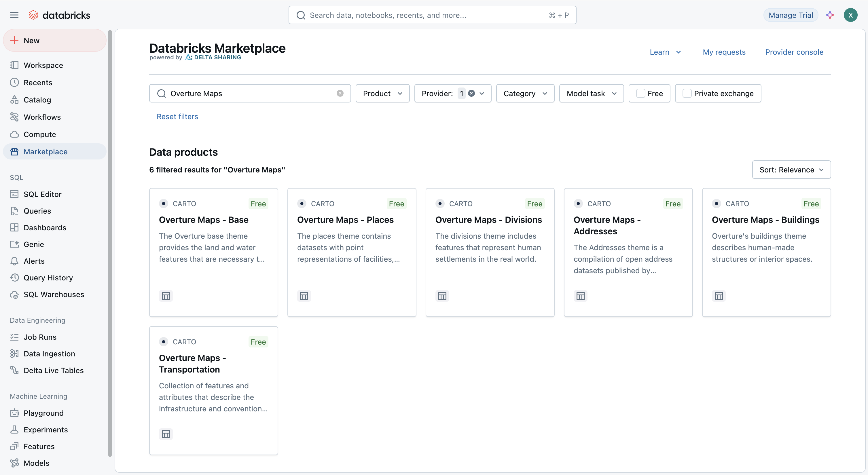Click the Manage Trial button
This screenshot has height=475, width=868.
[x=791, y=15]
